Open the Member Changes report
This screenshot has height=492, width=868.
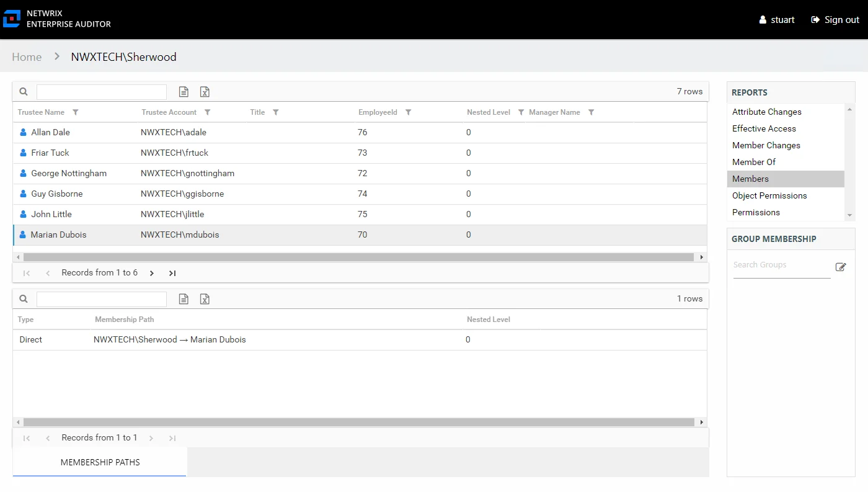786,145
